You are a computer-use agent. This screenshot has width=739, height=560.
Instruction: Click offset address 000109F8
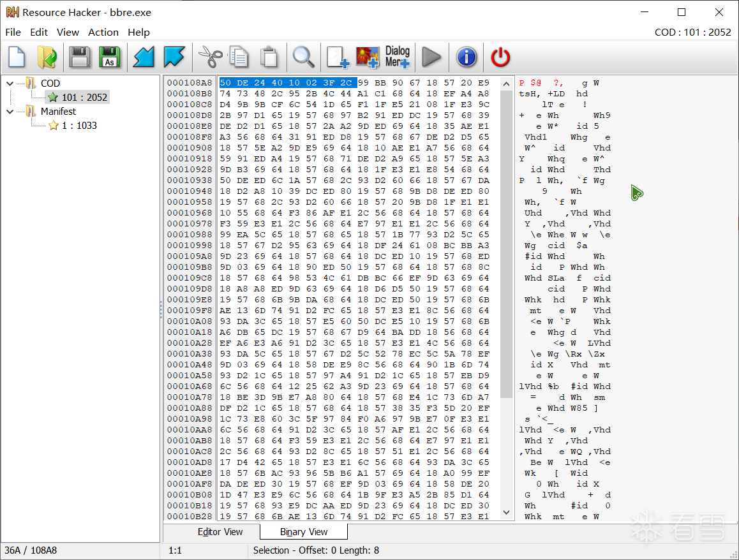click(190, 311)
